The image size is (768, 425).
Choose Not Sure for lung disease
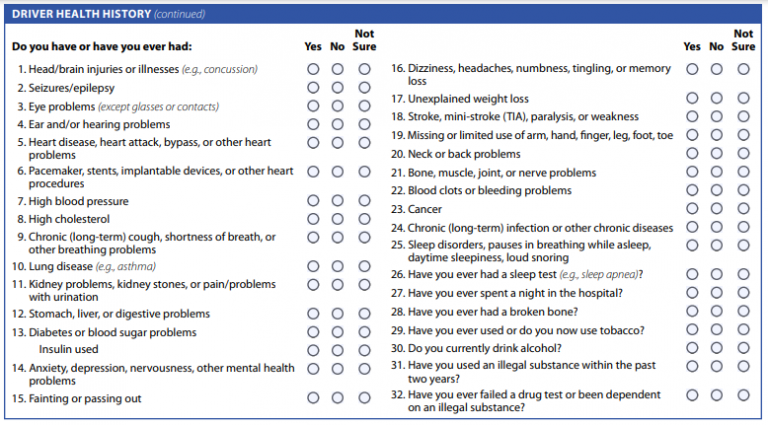[364, 267]
